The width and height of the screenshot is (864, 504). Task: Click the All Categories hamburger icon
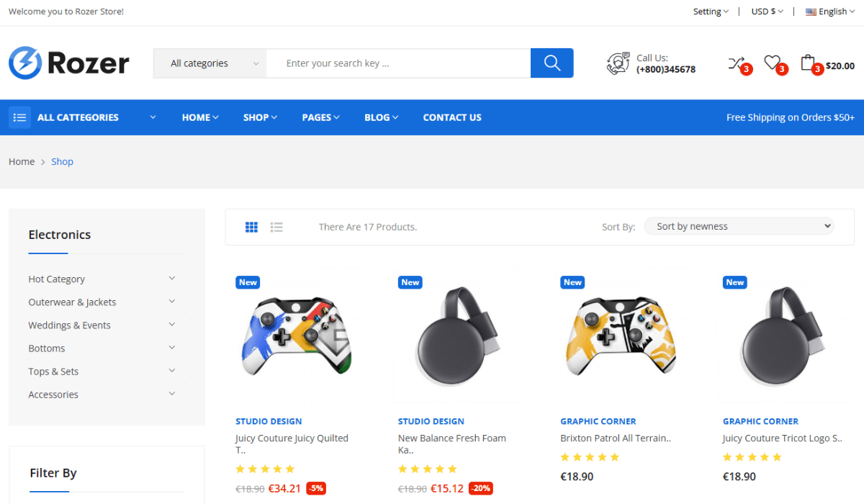pos(19,117)
